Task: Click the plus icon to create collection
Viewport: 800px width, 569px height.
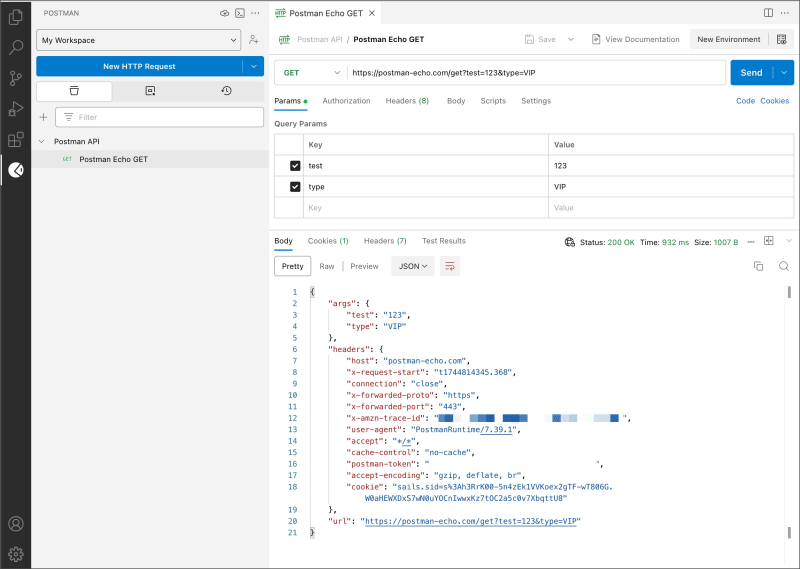Action: (x=43, y=117)
